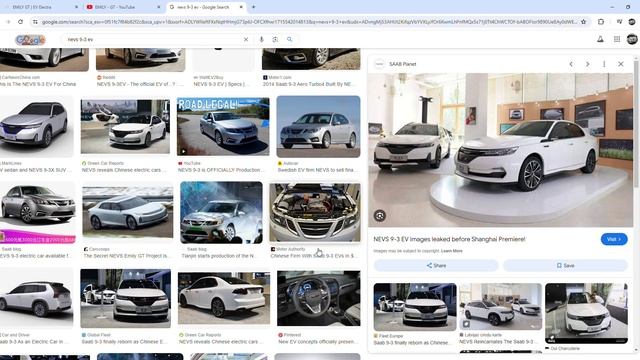Viewport: 640px width, 360px height.
Task: Bookmark this page with star icon
Action: coord(583,22)
